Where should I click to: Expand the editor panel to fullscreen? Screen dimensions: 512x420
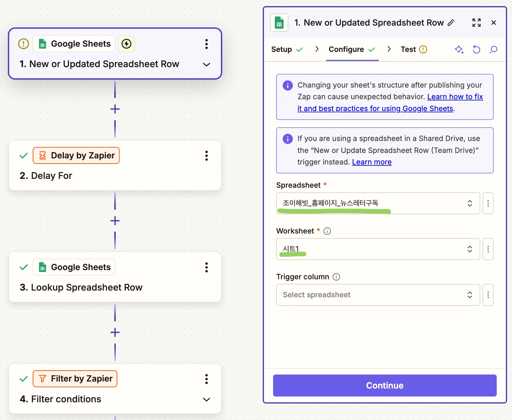click(x=476, y=23)
